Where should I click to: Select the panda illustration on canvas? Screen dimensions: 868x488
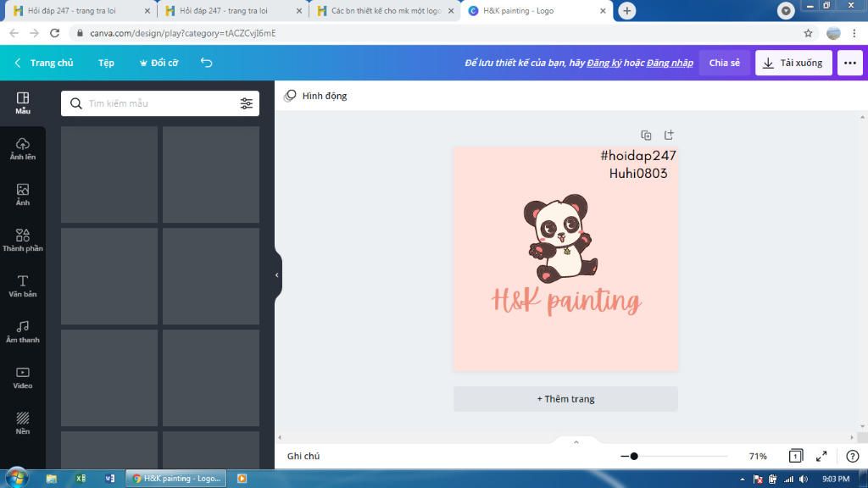click(x=560, y=238)
